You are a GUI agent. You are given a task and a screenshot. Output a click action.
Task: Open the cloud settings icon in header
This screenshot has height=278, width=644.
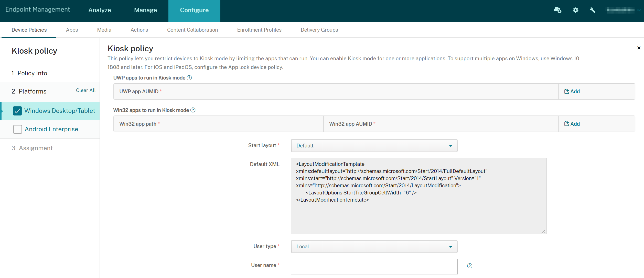557,10
